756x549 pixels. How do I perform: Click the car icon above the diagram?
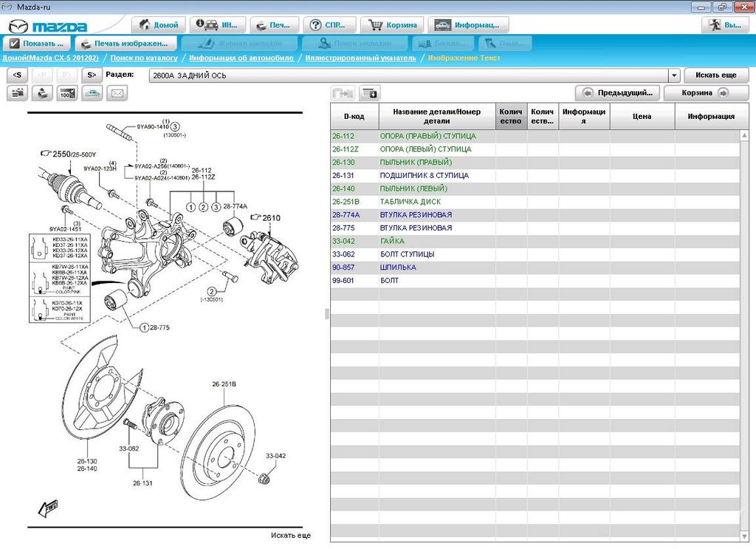[x=92, y=93]
